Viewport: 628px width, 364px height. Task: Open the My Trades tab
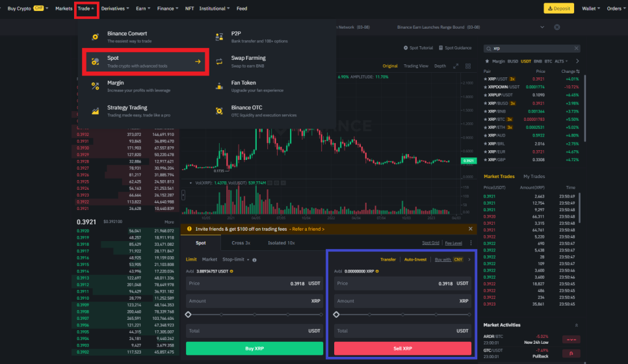coord(534,177)
